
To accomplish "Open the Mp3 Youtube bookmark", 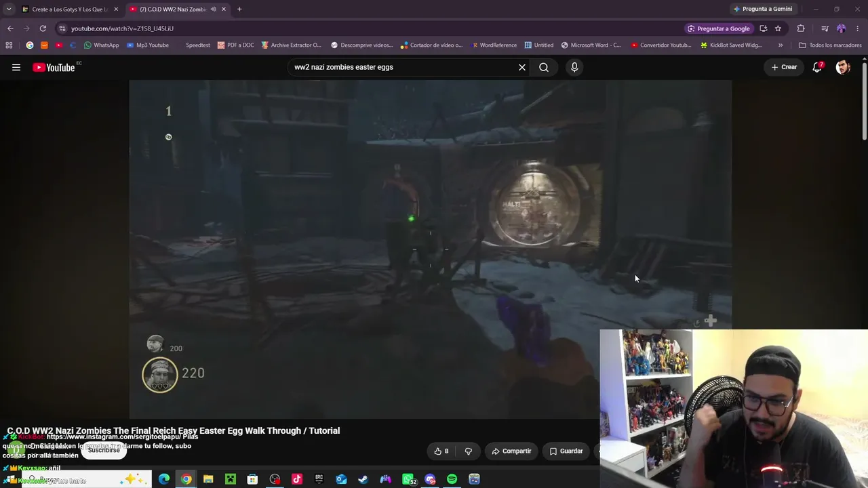I will coord(148,45).
